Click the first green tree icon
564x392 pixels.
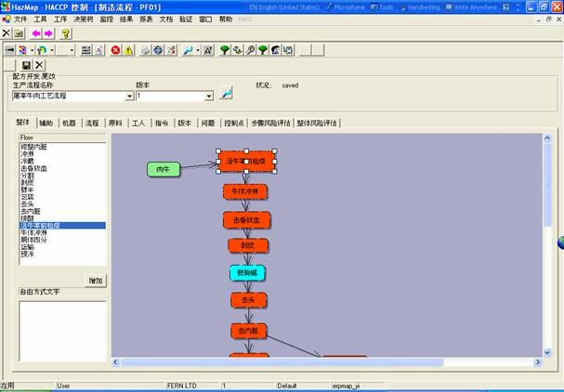click(x=225, y=49)
